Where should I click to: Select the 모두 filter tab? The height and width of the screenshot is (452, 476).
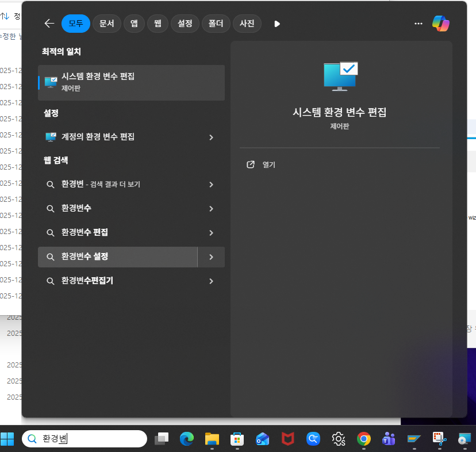[75, 24]
